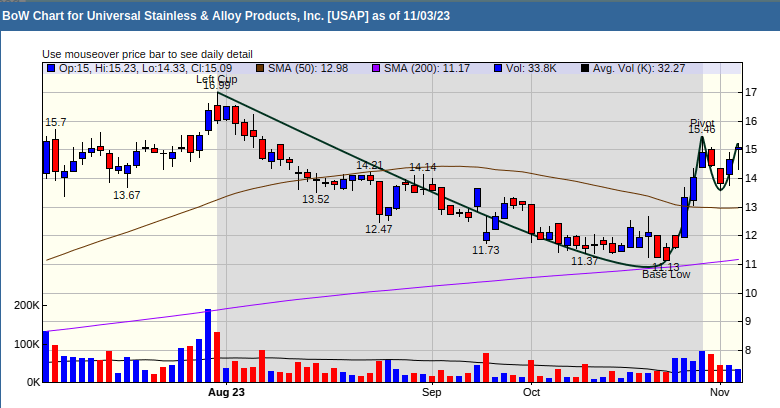Click the 13.67 low price label

(x=126, y=196)
